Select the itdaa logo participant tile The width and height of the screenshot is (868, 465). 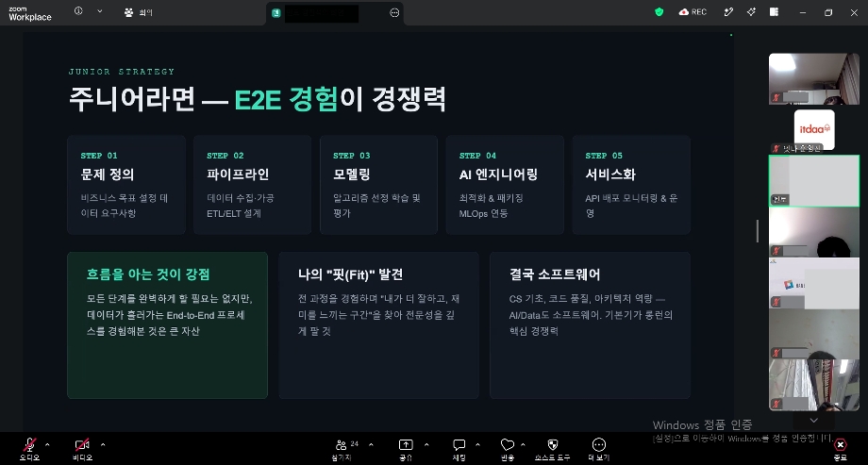tap(814, 129)
